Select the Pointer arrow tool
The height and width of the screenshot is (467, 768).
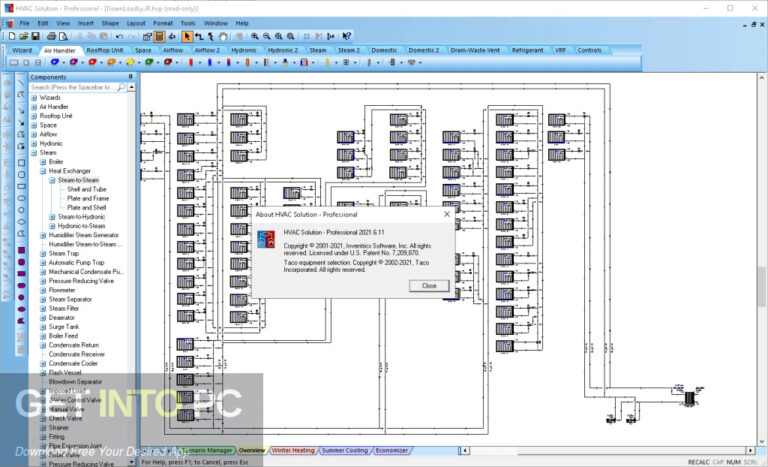[187, 36]
